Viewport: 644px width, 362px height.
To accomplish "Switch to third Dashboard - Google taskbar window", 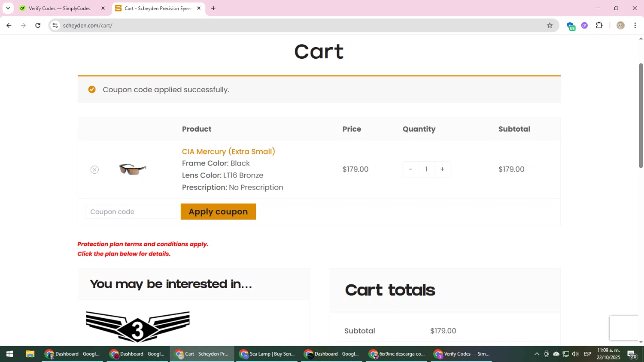I will pyautogui.click(x=332, y=354).
